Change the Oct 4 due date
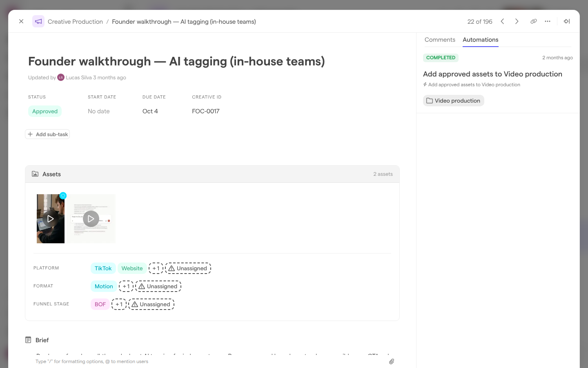 150,111
